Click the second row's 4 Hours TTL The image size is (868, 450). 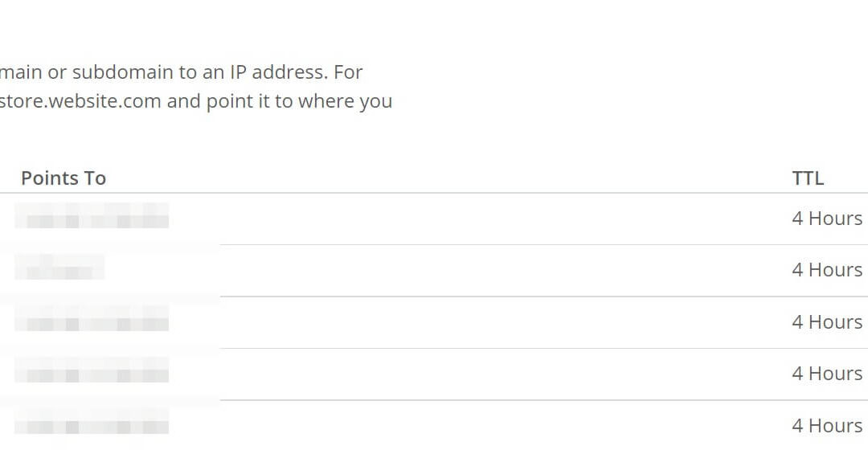(x=827, y=270)
